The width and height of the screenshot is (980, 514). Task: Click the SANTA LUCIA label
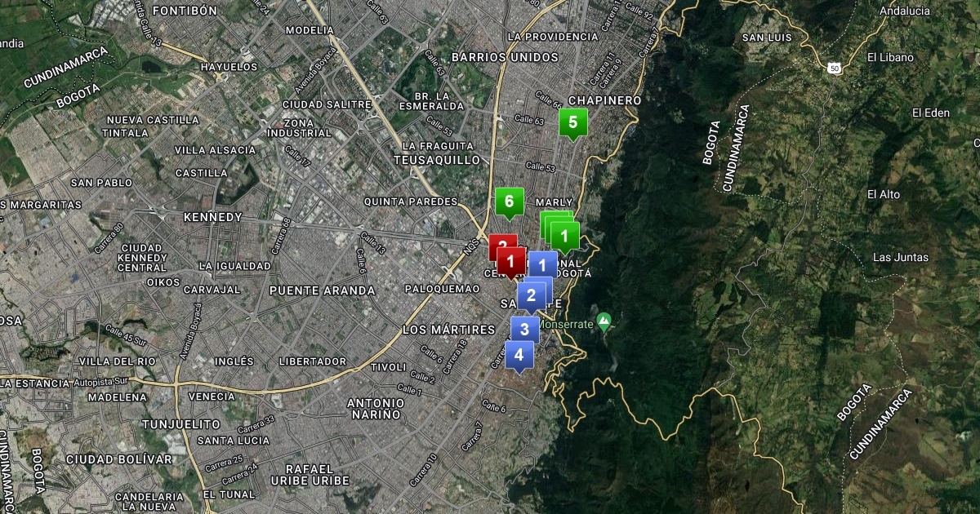click(x=234, y=441)
